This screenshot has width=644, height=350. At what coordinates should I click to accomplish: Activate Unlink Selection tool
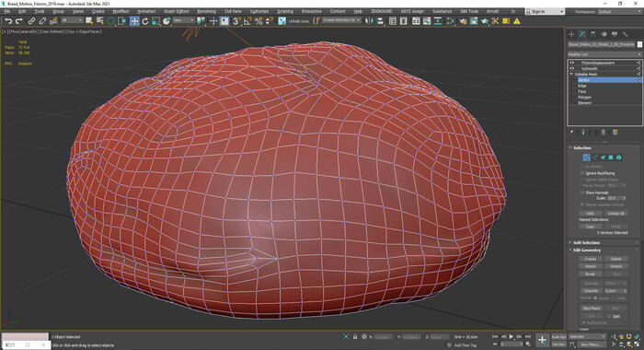click(42, 20)
